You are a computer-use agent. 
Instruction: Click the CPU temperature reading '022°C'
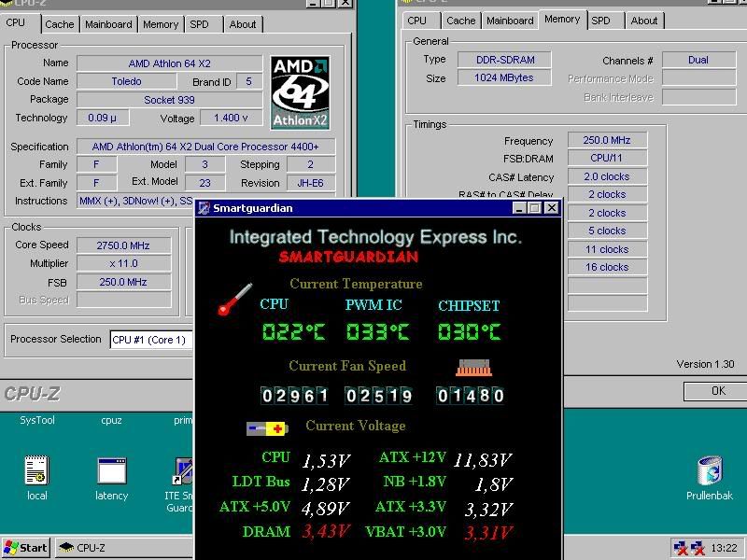294,332
